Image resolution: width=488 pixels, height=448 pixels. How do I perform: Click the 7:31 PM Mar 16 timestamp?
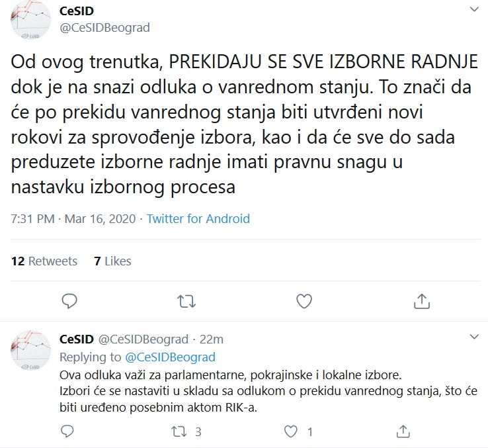[x=73, y=218]
